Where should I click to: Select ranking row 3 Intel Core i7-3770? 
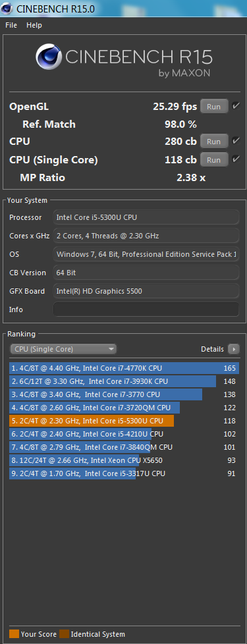click(x=124, y=394)
